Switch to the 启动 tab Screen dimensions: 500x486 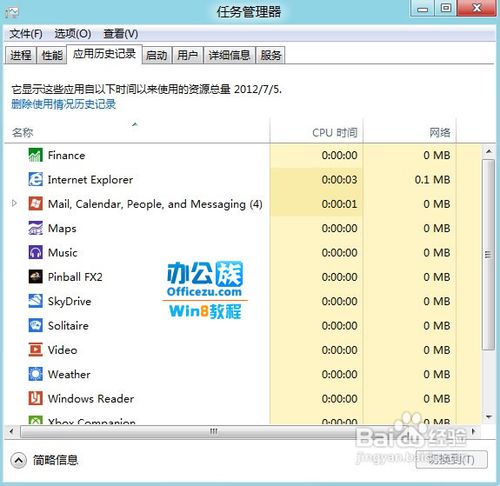(157, 55)
